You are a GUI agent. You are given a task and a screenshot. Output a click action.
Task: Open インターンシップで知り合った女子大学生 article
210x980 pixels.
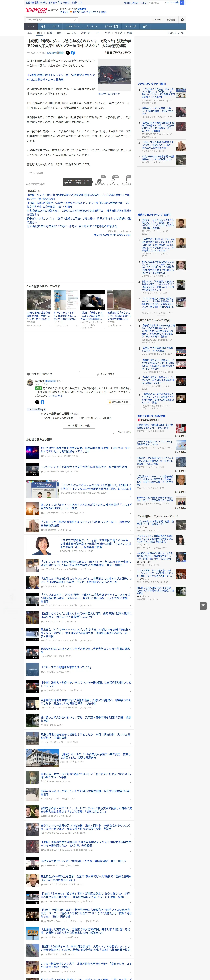click(83, 466)
